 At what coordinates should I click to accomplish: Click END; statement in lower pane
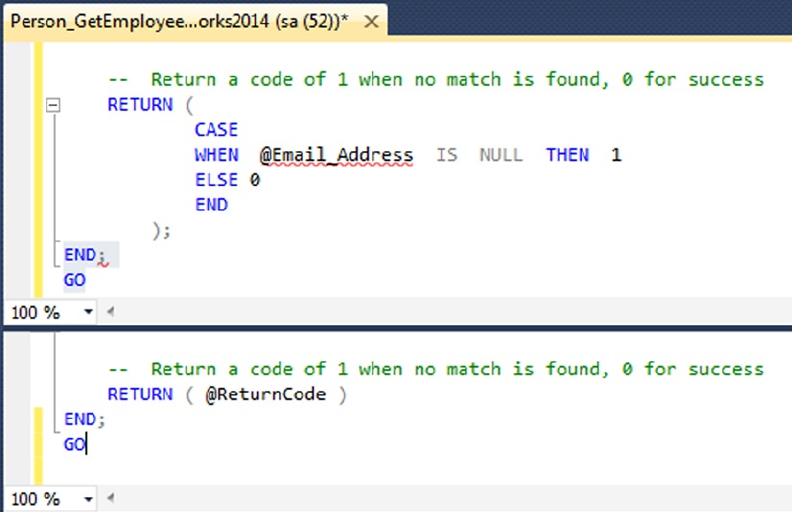tap(84, 420)
